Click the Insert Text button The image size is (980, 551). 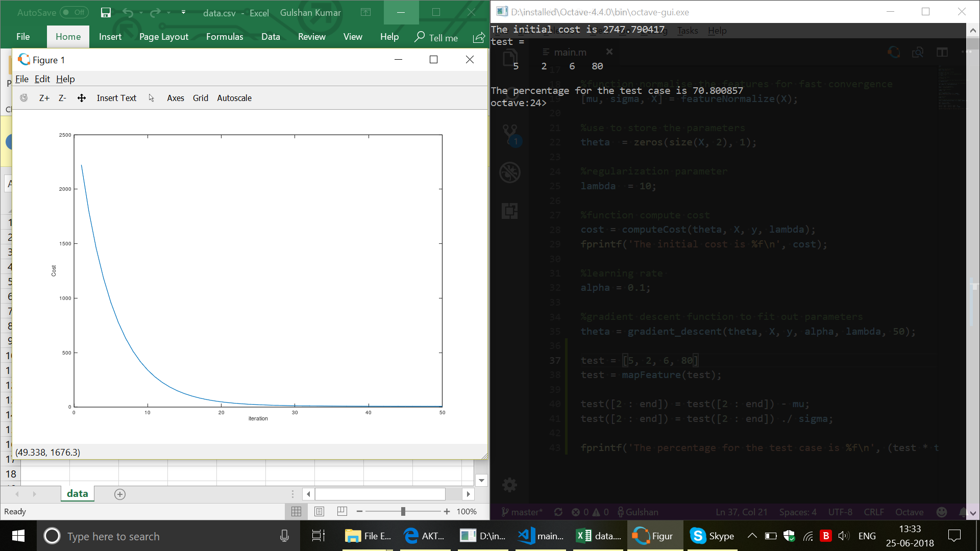click(x=116, y=98)
